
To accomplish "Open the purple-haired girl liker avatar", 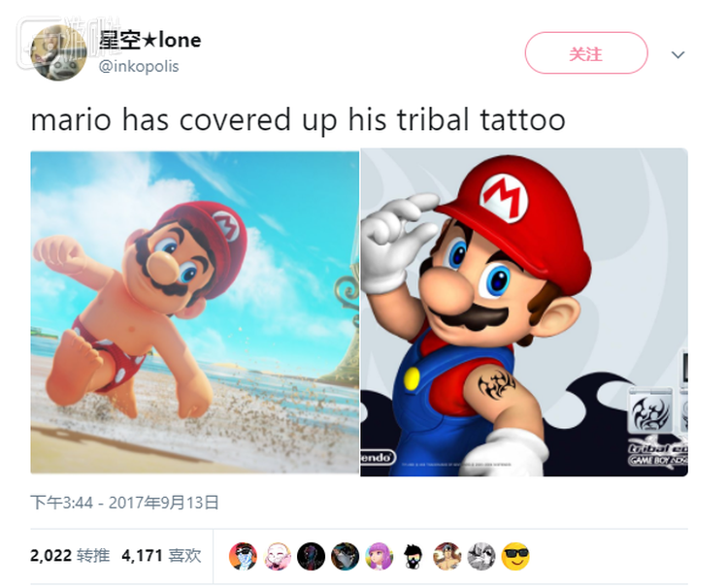I will (x=380, y=556).
